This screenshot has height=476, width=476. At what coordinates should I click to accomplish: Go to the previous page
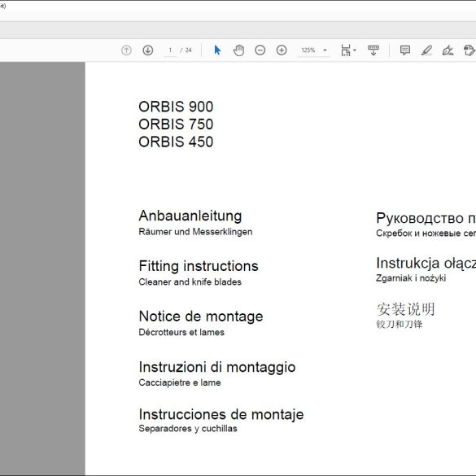(x=126, y=50)
